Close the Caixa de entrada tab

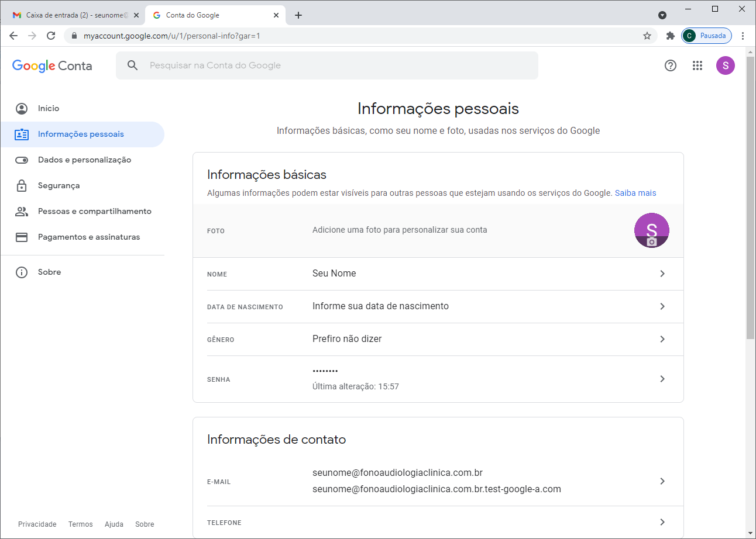(x=136, y=15)
